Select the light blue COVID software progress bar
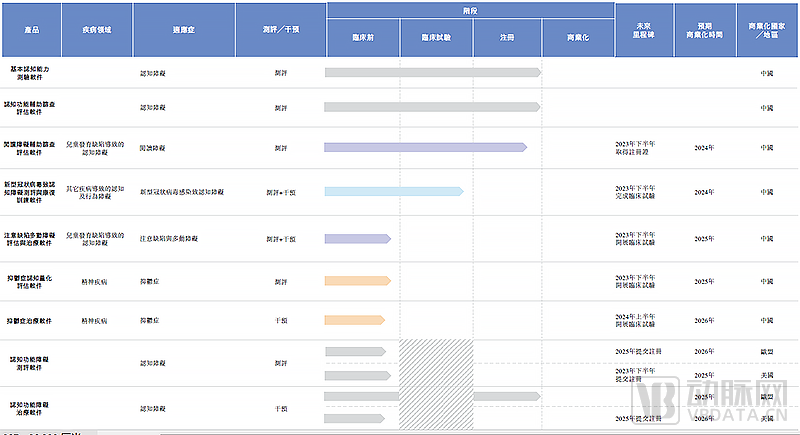Viewport: 800px width, 435px height. (393, 191)
